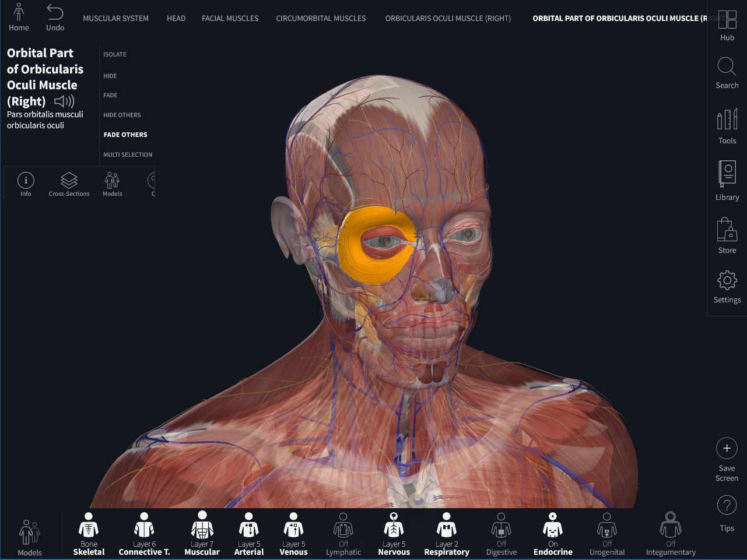Open Settings

pyautogui.click(x=727, y=287)
